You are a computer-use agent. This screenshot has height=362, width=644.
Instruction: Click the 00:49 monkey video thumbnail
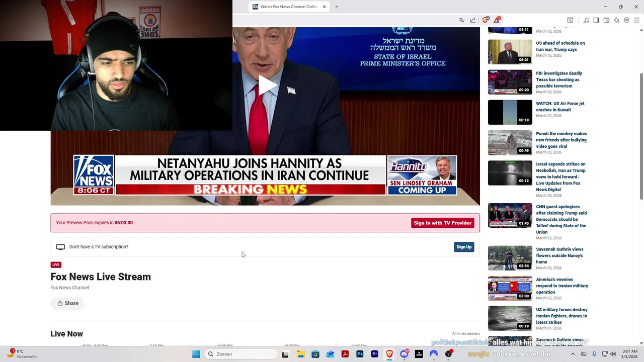coord(510,142)
